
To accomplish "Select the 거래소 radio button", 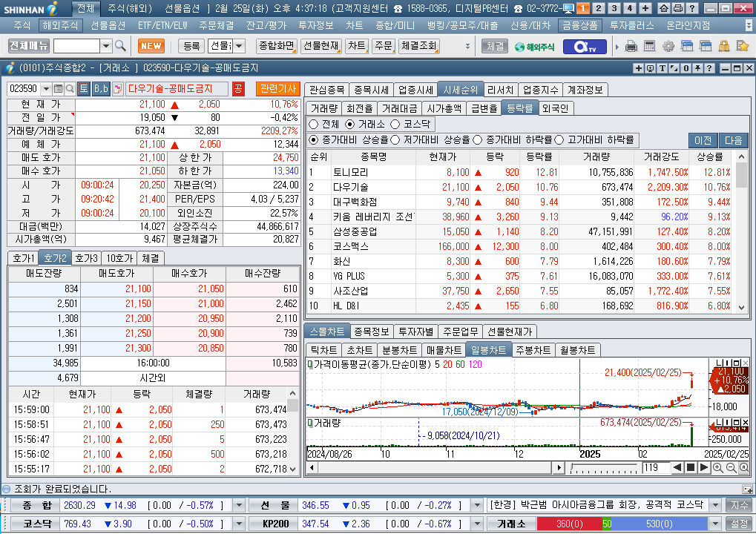I will tap(350, 125).
